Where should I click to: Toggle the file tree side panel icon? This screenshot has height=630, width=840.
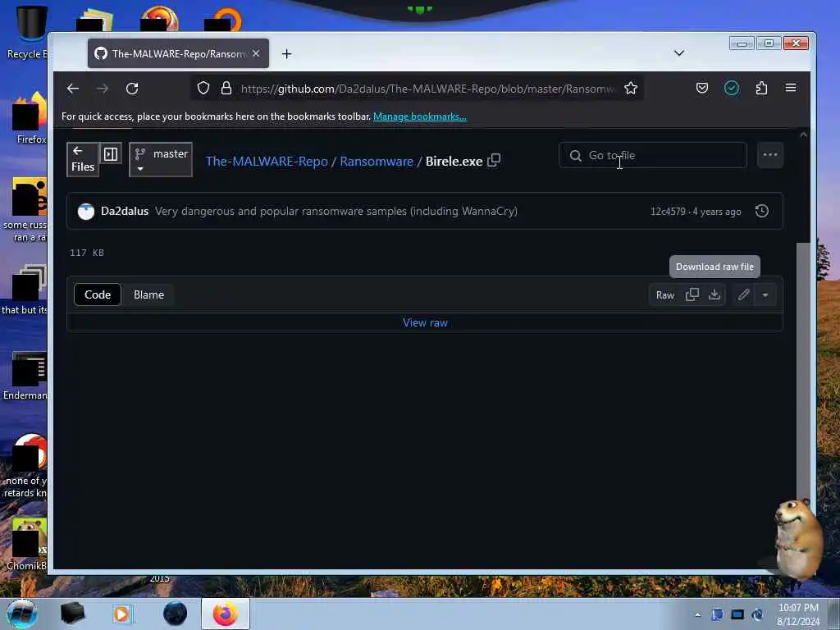coord(111,154)
